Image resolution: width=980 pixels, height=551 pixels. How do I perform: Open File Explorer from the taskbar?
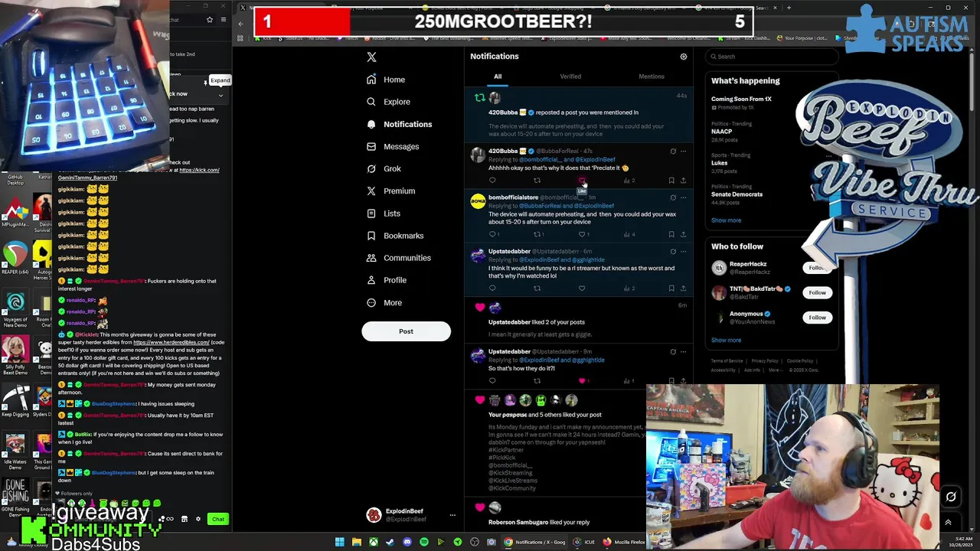coord(356,543)
